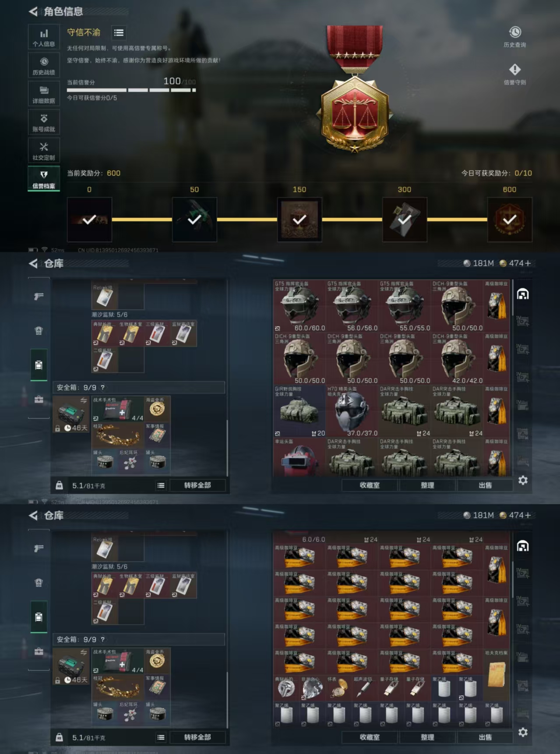Go back using the 角色信息 arrow
This screenshot has width=560, height=754.
click(x=33, y=11)
